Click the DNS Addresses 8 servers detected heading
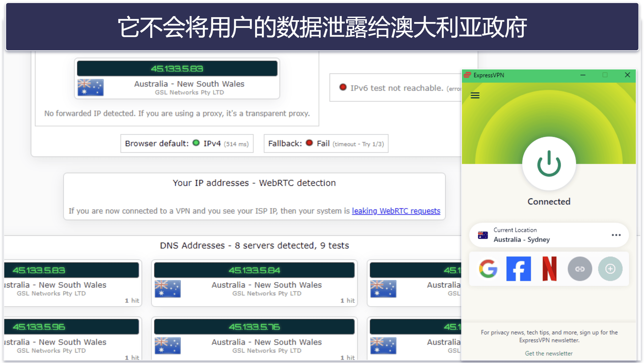The width and height of the screenshot is (644, 363). [x=254, y=245]
